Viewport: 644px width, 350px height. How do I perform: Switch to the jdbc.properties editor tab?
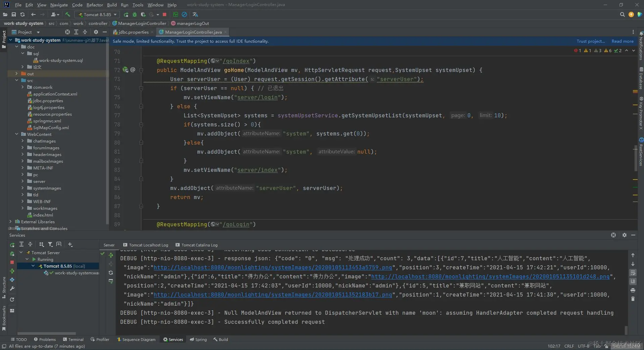coord(133,32)
